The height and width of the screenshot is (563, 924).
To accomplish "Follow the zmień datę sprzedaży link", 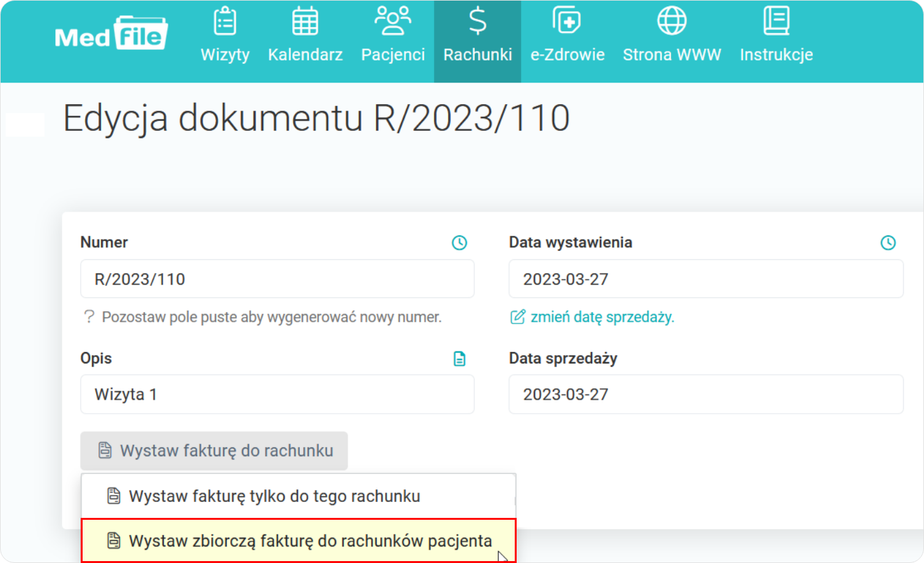I will [x=602, y=316].
